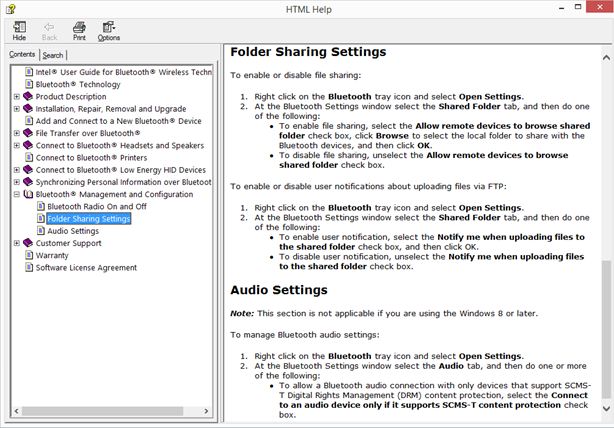This screenshot has width=614, height=428.
Task: Click book icon of Synchronizing Personal Information
Action: tap(28, 182)
